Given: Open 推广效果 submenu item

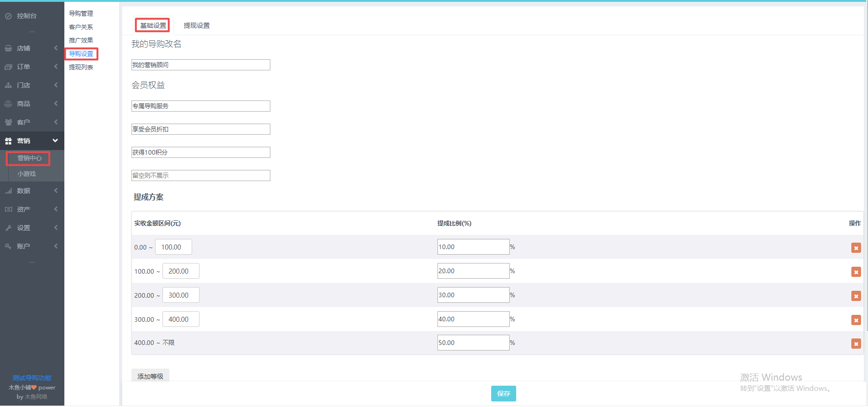Looking at the screenshot, I should tap(81, 40).
